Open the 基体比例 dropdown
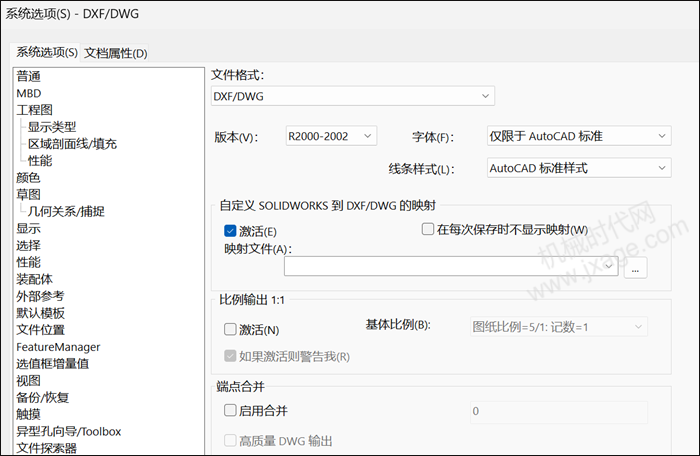Image resolution: width=700 pixels, height=456 pixels. coord(558,327)
